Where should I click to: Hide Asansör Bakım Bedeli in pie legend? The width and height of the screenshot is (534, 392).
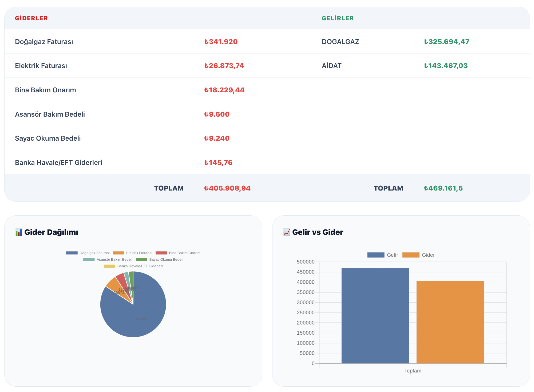point(89,260)
